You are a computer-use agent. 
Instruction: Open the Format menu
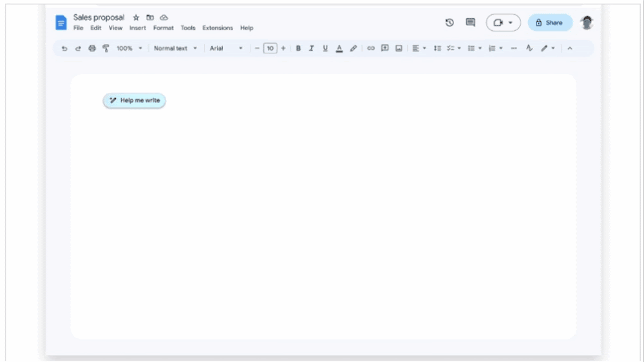(164, 28)
